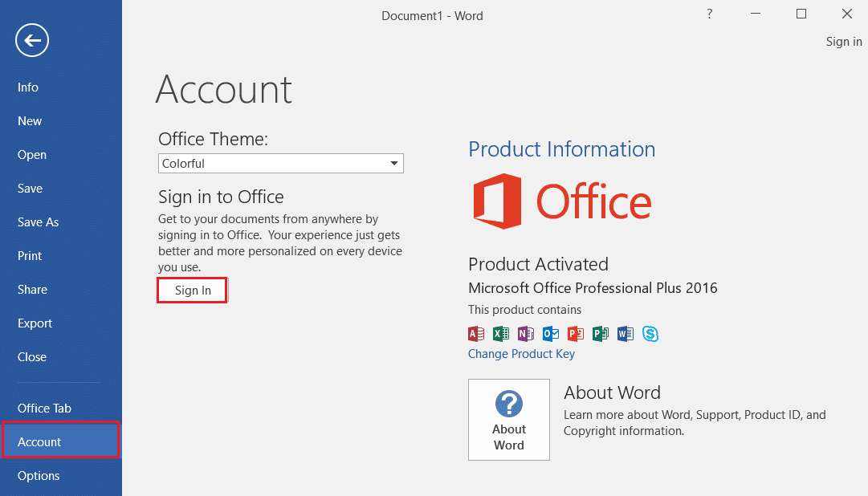The height and width of the screenshot is (496, 868).
Task: Click the Document1 - Word title
Action: point(432,16)
